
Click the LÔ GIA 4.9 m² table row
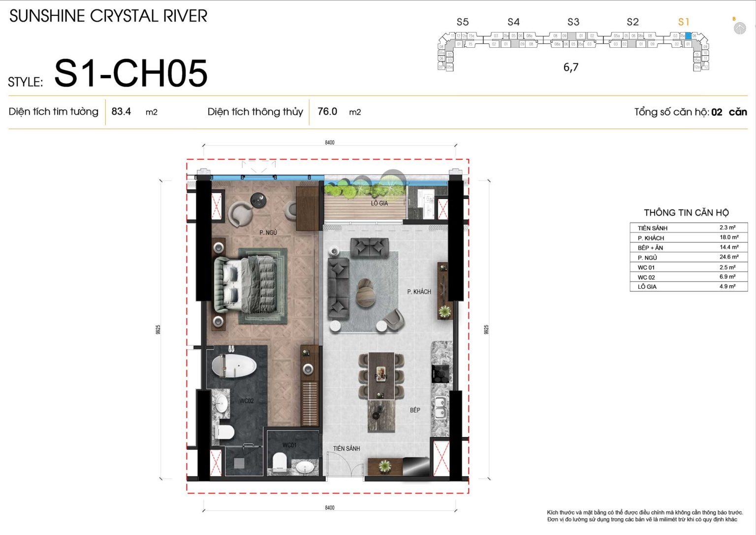click(x=689, y=286)
